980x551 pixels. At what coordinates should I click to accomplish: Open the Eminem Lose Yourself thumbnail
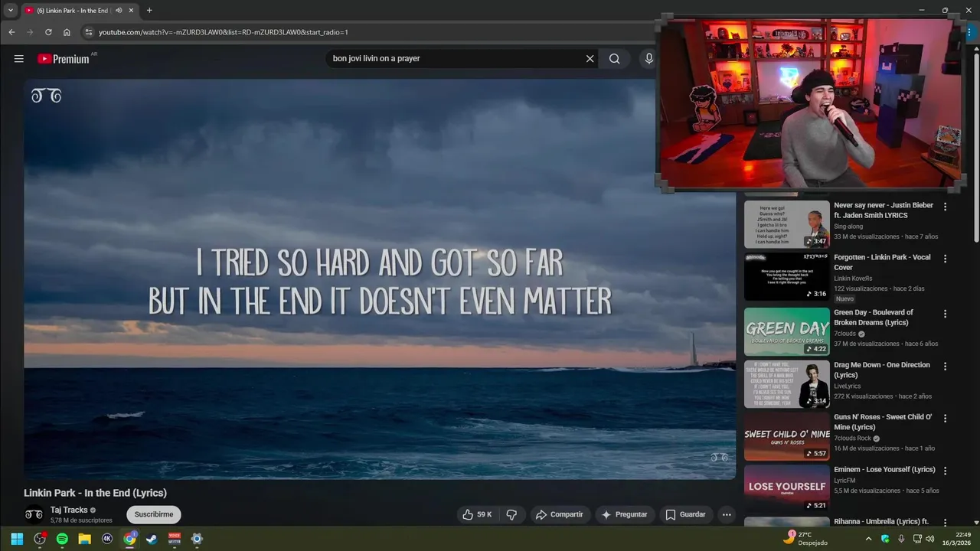coord(787,489)
